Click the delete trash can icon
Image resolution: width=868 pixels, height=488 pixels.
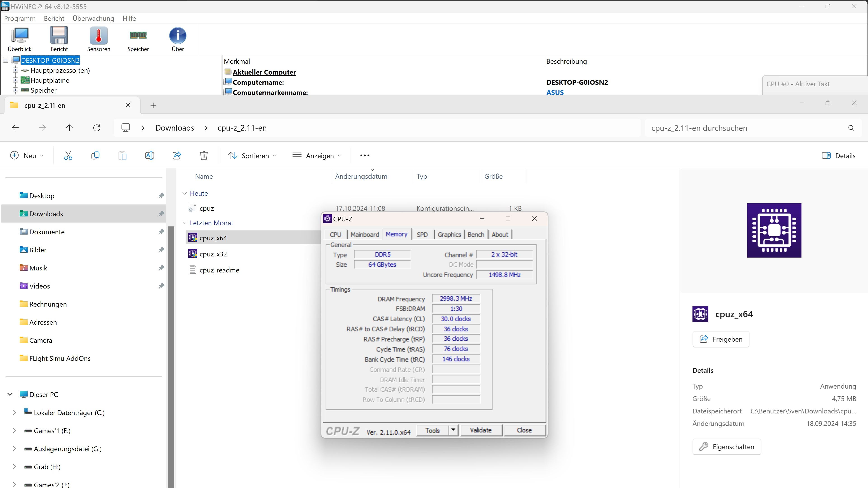pyautogui.click(x=203, y=156)
